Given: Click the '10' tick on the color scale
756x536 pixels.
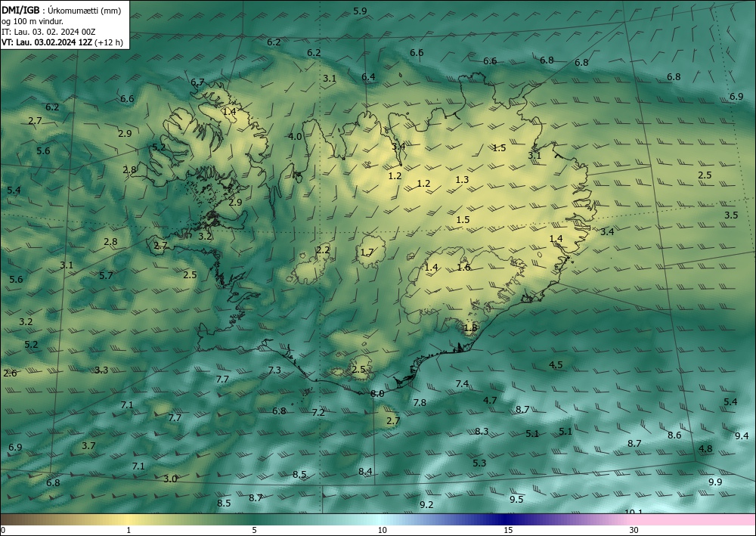Looking at the screenshot, I should pos(383,531).
